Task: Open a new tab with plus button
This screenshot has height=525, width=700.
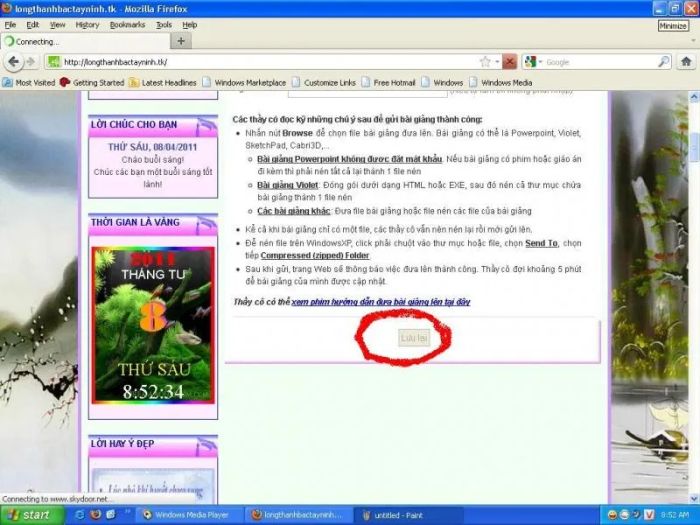Action: point(181,41)
